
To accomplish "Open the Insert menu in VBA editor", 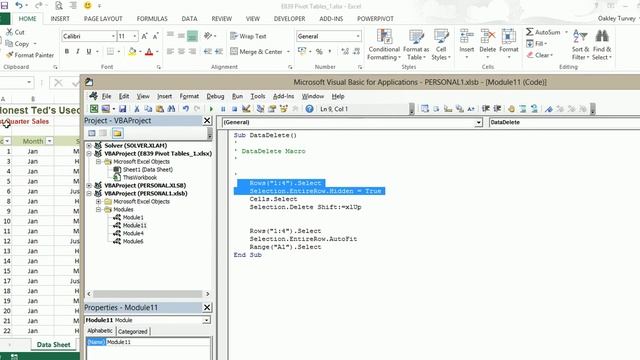I will click(x=164, y=96).
